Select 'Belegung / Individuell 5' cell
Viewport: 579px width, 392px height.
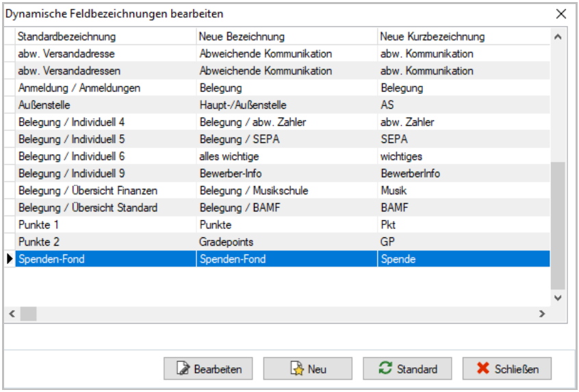point(105,139)
